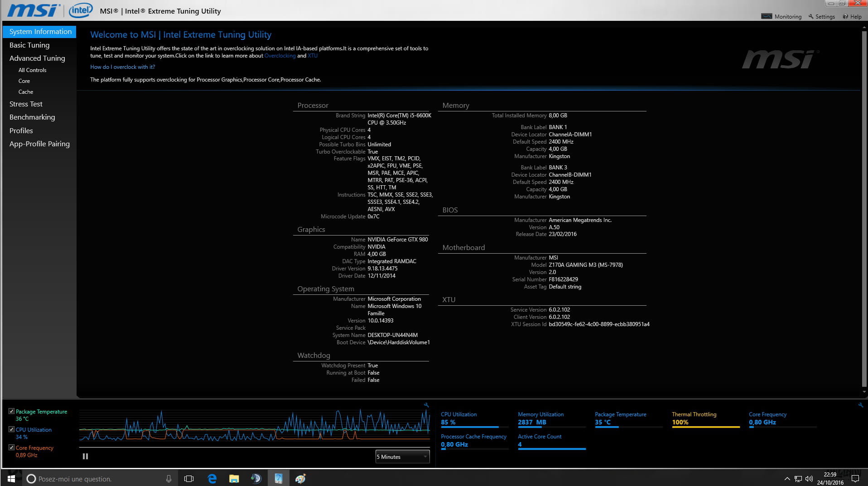Click the Cortana circle icon
Screen dimensions: 868x486
pyautogui.click(x=31, y=479)
